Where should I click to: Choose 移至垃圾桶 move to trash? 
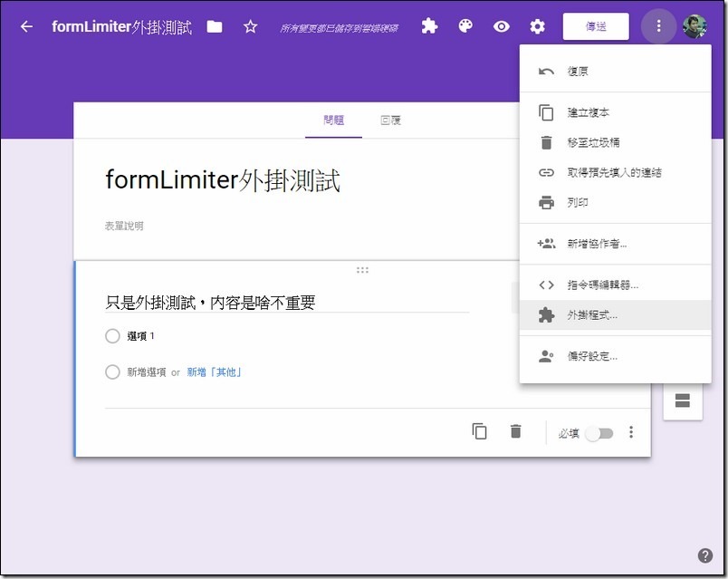tap(615, 142)
